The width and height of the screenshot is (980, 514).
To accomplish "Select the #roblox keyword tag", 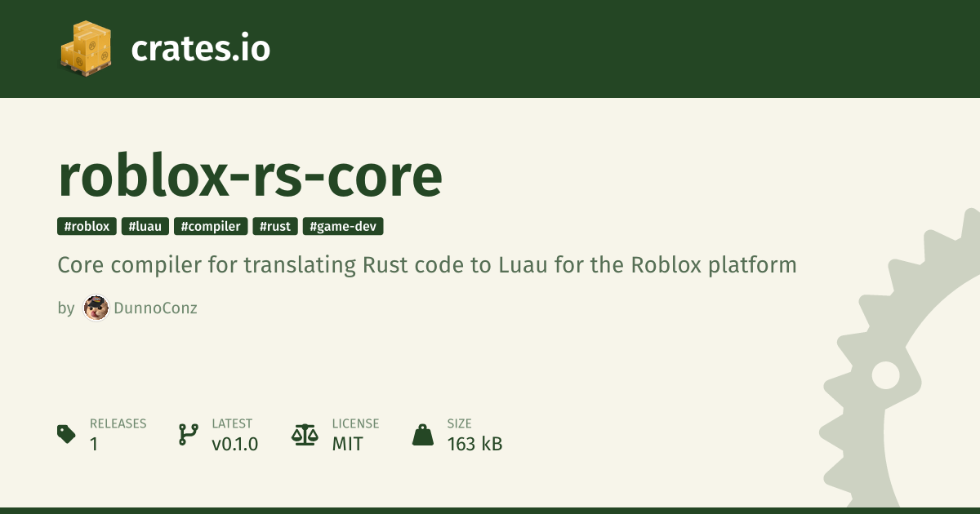I will pos(87,227).
